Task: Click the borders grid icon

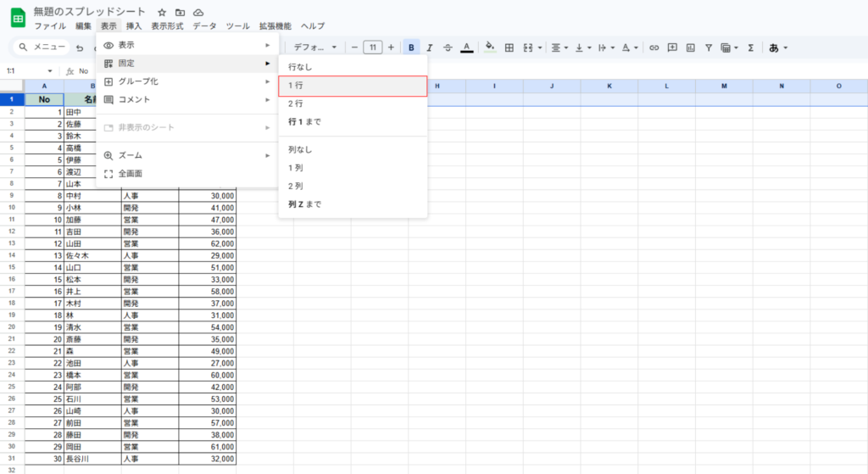Action: [509, 47]
